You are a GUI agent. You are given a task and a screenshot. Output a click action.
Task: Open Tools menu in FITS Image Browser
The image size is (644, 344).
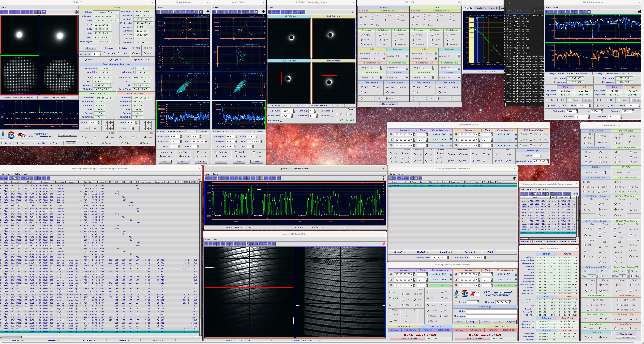point(25,174)
